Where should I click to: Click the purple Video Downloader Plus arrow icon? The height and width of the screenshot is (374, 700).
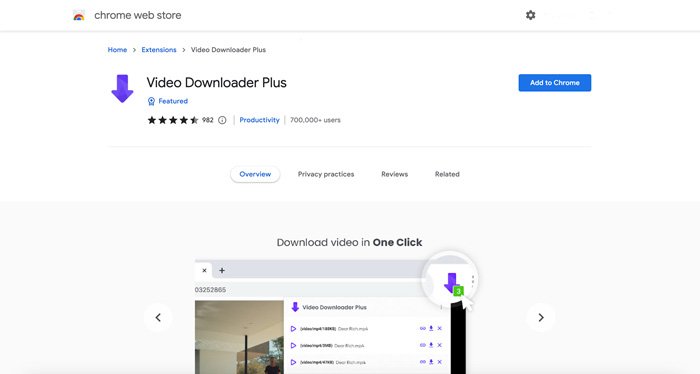(x=122, y=88)
